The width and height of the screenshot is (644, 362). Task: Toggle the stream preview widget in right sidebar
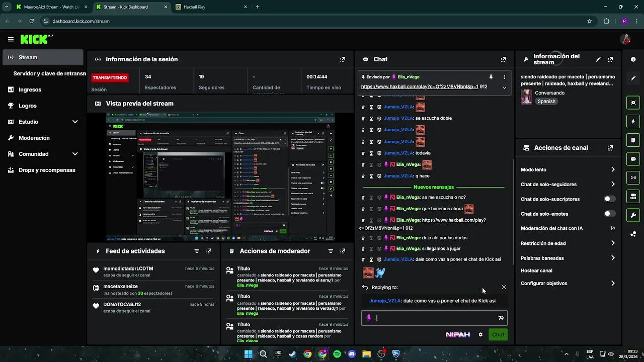click(633, 103)
